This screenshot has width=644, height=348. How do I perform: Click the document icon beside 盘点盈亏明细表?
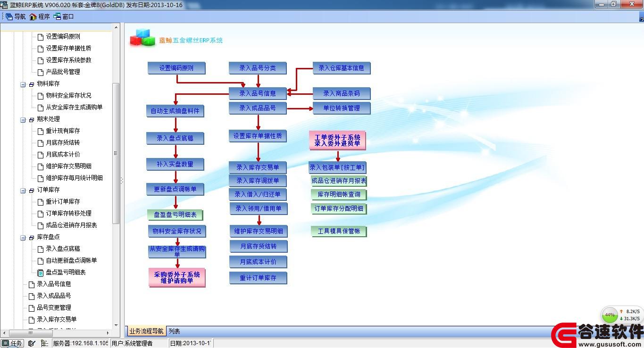[41, 273]
